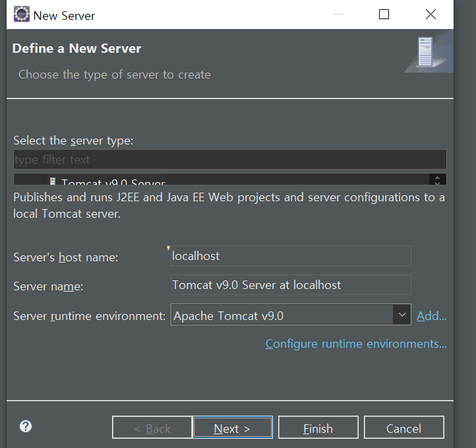Close the New Server window

click(x=431, y=15)
